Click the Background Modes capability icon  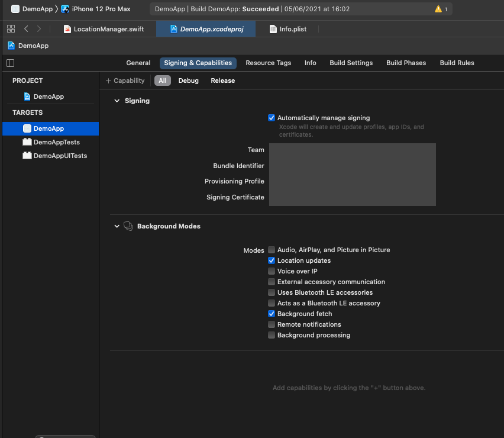(128, 226)
